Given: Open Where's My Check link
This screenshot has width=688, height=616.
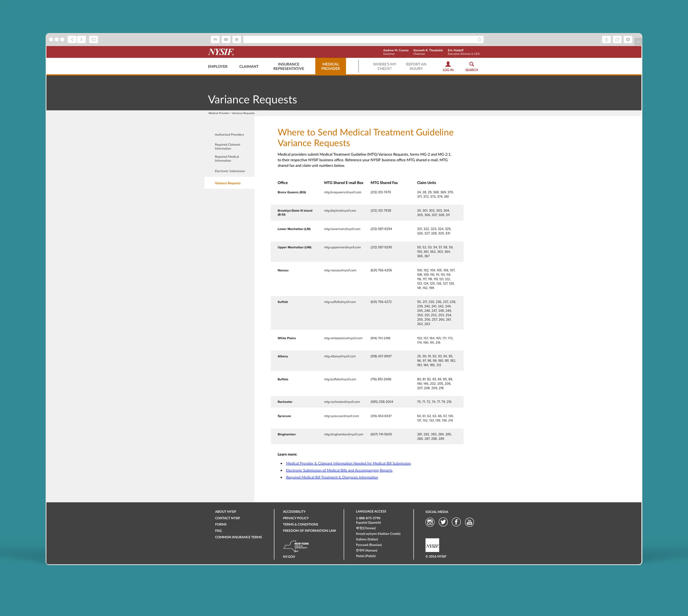Looking at the screenshot, I should [385, 66].
